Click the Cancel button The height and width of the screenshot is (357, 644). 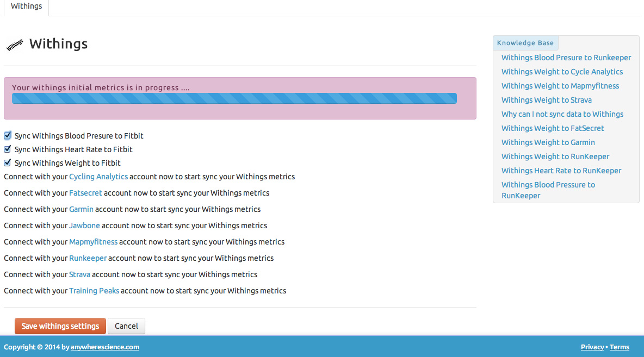pyautogui.click(x=126, y=326)
